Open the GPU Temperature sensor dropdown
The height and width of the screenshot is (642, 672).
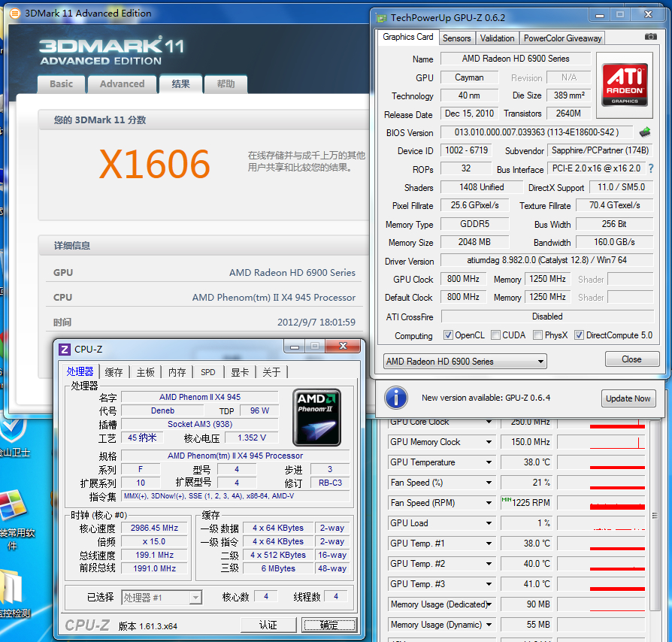point(489,462)
